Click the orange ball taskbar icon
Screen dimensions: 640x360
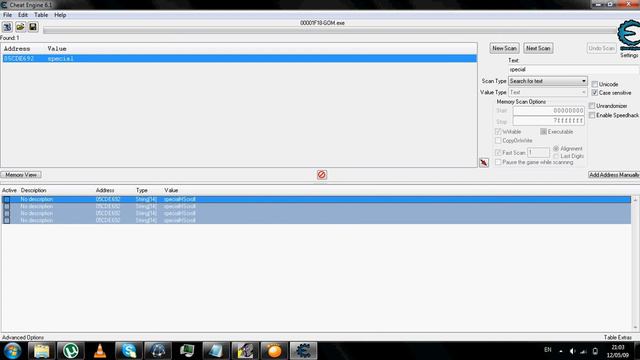tap(274, 351)
